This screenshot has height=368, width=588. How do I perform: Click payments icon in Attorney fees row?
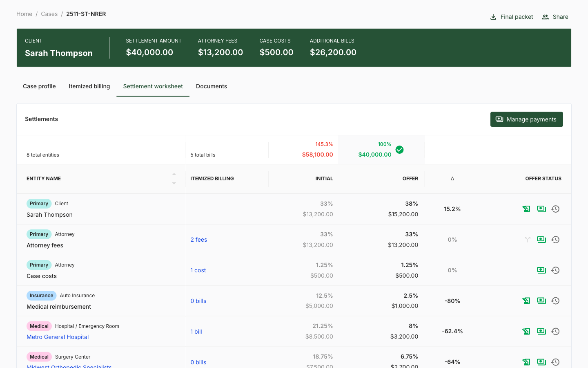(x=541, y=240)
